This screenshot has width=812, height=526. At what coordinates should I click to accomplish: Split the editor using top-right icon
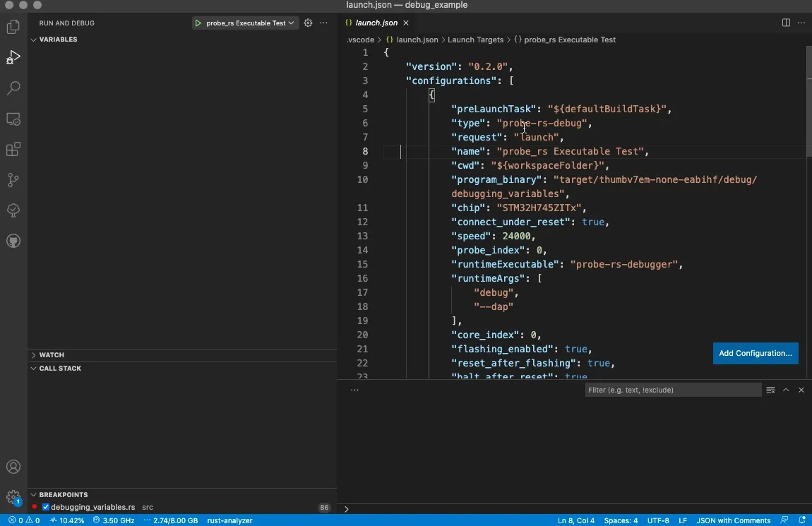click(x=785, y=23)
